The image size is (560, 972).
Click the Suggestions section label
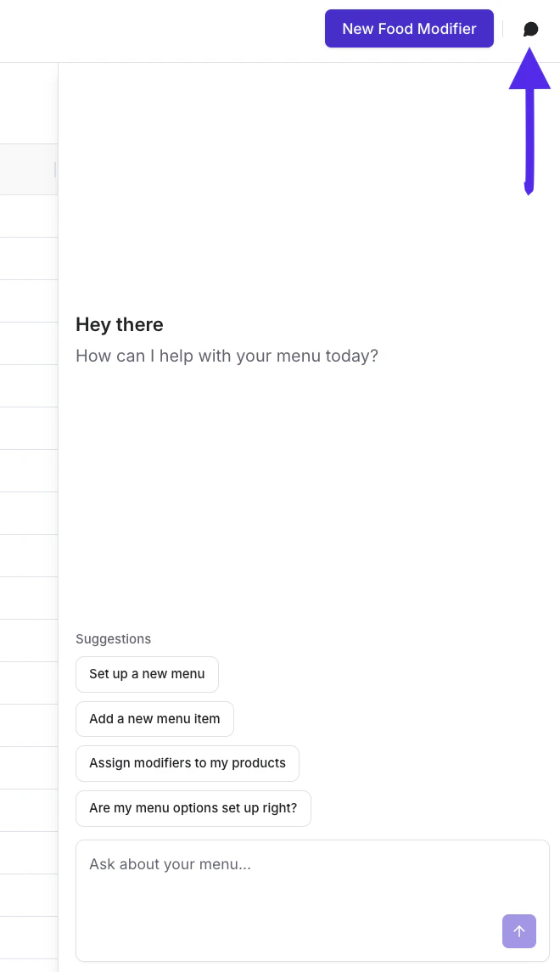pyautogui.click(x=113, y=638)
